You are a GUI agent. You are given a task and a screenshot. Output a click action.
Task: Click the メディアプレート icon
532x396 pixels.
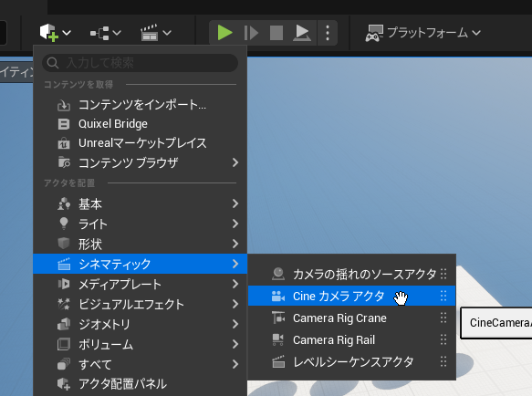coord(64,284)
